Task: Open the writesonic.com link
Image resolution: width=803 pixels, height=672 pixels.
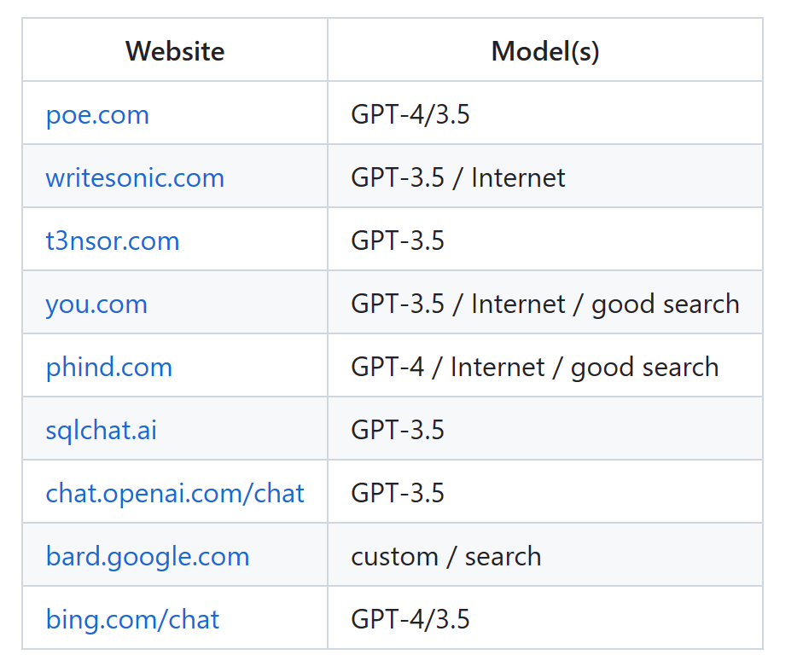Action: [x=135, y=178]
